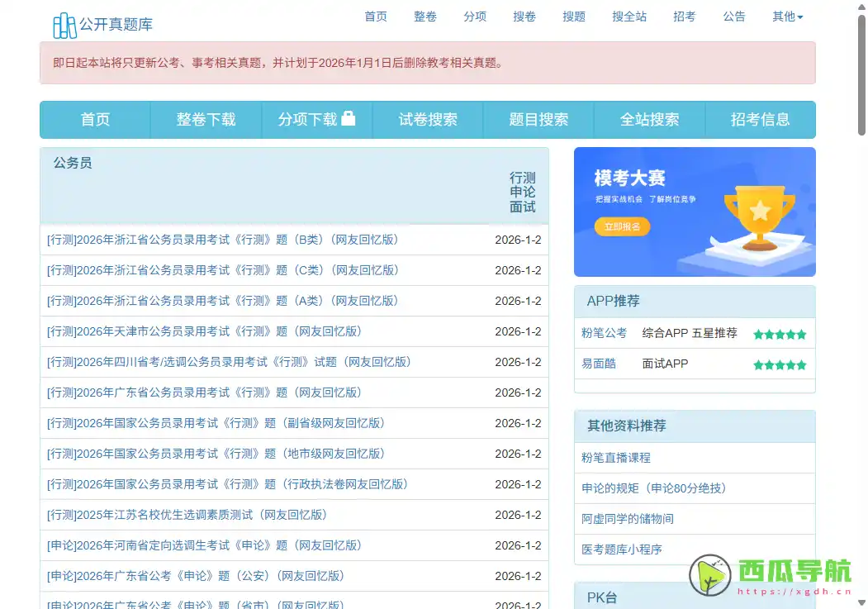Open the 阿虚同学的储物间 link
This screenshot has height=609, width=868.
point(629,518)
